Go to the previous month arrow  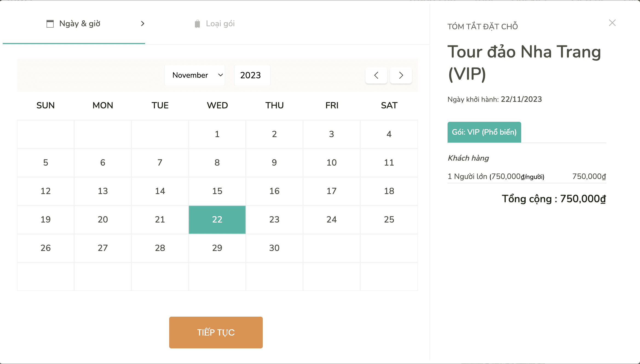[376, 75]
